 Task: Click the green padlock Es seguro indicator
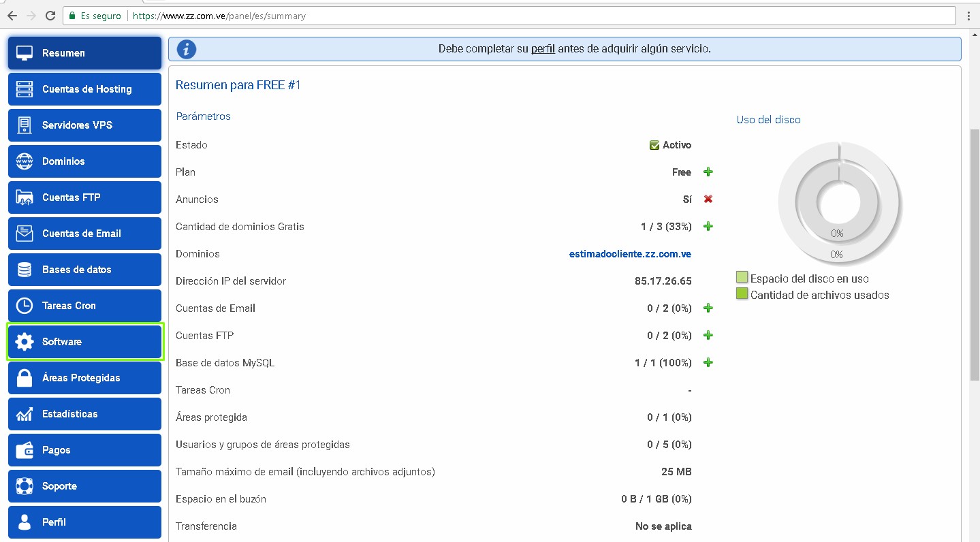95,16
